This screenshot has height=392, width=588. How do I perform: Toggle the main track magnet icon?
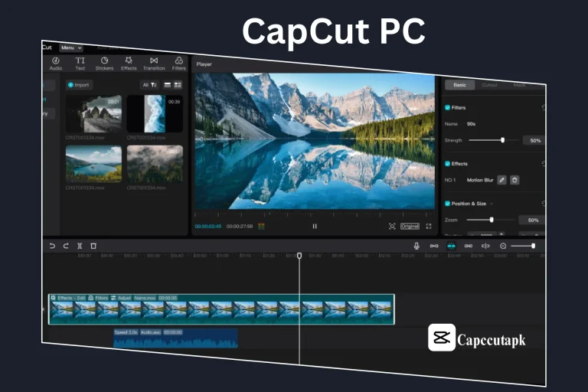[434, 246]
